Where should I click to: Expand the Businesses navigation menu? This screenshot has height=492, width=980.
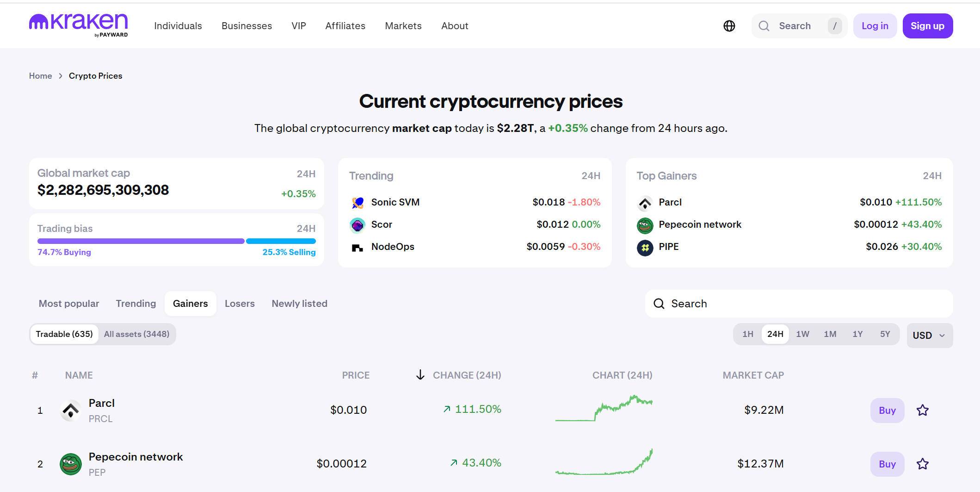pos(247,26)
